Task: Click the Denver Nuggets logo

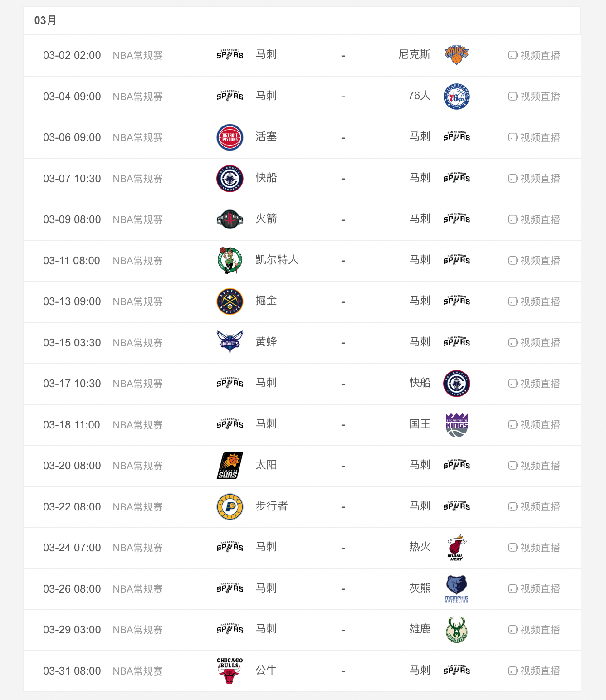Action: [230, 301]
